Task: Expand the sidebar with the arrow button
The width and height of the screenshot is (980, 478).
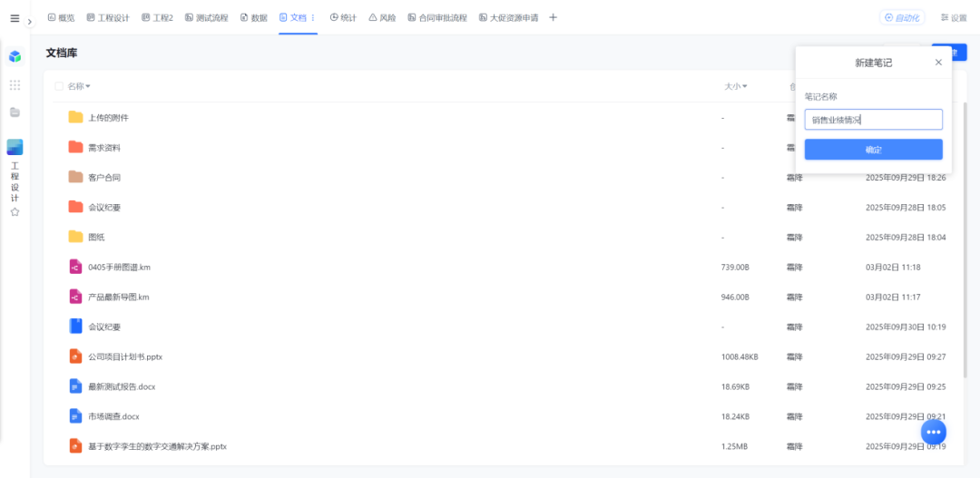Action: 29,21
